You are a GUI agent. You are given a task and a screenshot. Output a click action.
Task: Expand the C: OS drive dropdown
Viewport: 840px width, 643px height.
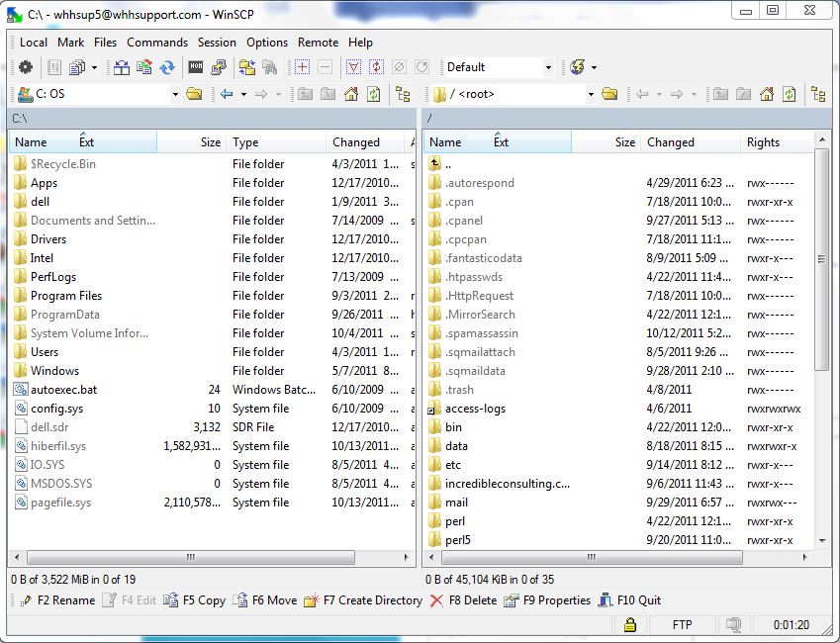pyautogui.click(x=175, y=95)
